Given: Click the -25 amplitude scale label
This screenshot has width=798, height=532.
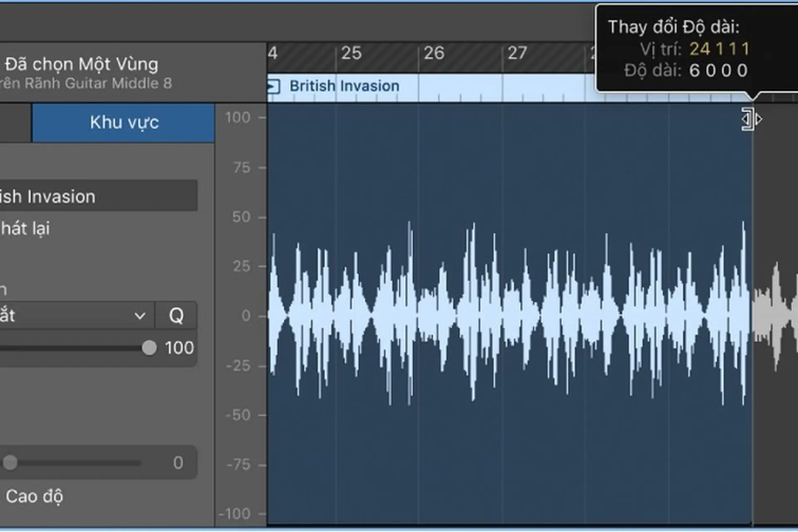Looking at the screenshot, I should 239,366.
